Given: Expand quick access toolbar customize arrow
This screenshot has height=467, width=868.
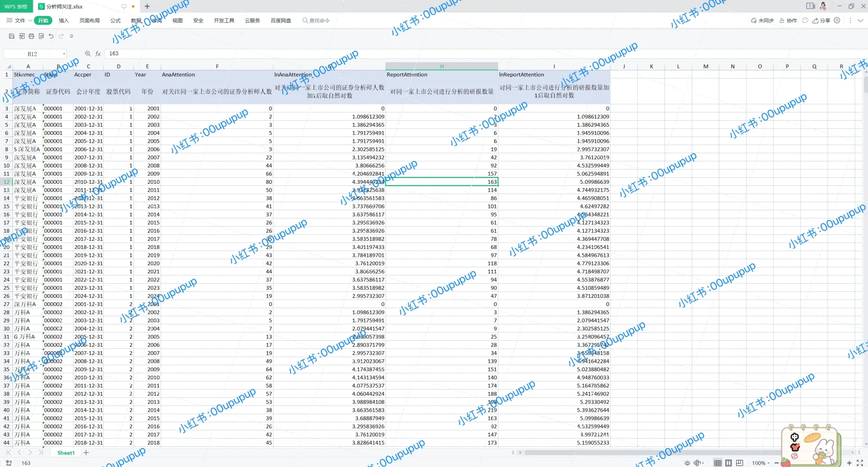Looking at the screenshot, I should coord(71,36).
